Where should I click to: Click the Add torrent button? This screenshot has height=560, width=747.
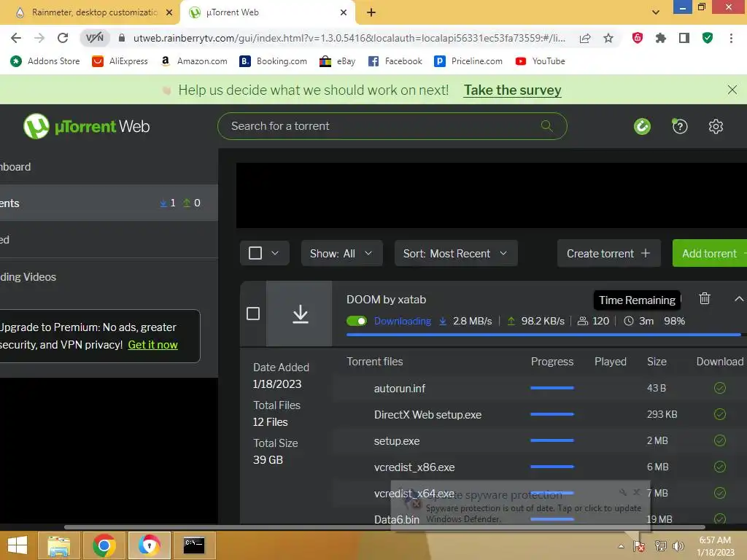click(709, 253)
